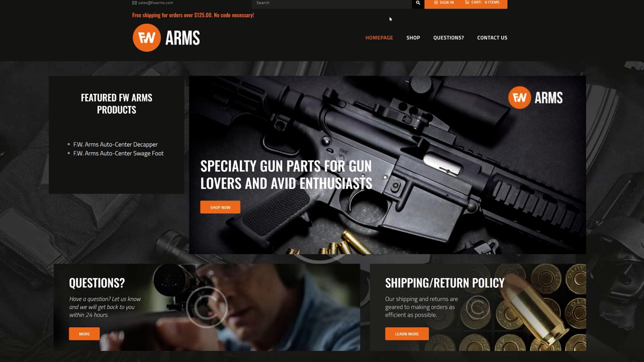Click the Sign In button
The image size is (644, 362).
(444, 3)
